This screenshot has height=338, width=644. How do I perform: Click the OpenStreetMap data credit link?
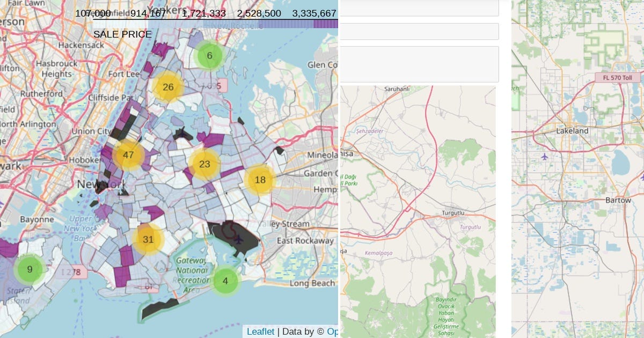pyautogui.click(x=333, y=332)
